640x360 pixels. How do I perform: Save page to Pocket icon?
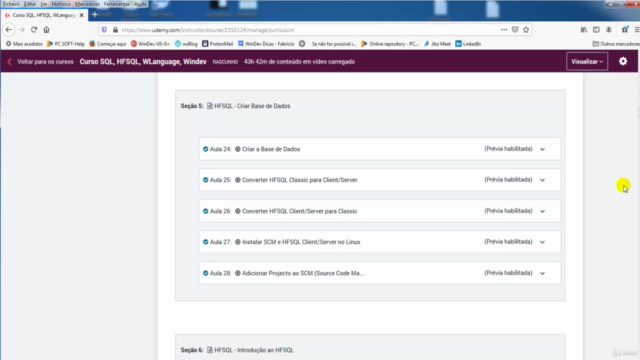(515, 30)
